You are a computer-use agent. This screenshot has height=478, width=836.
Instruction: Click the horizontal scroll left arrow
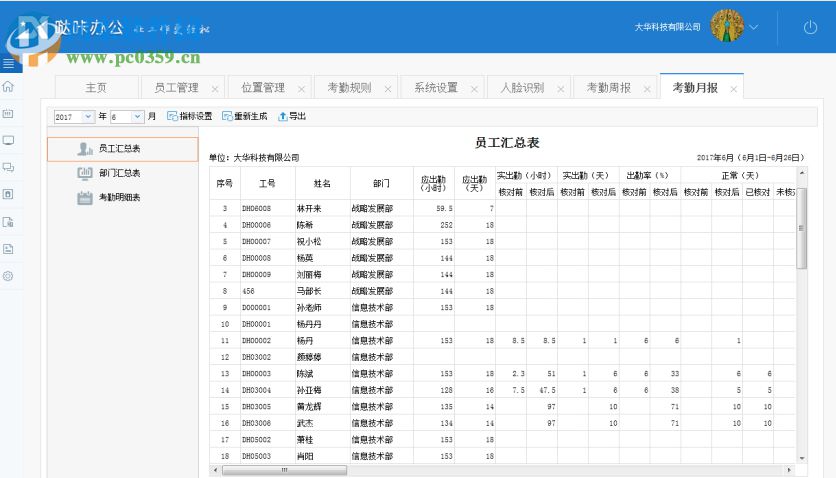pos(215,470)
